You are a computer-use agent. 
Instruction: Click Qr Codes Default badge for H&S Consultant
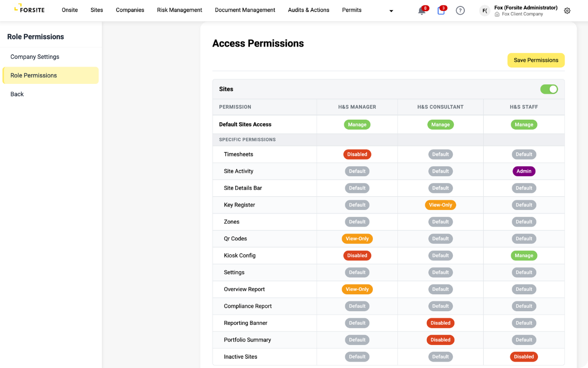coord(441,238)
